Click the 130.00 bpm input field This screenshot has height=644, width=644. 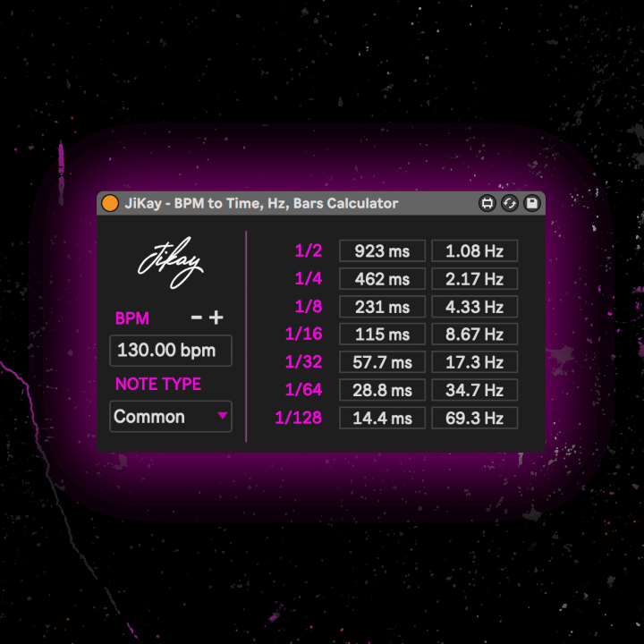pos(170,351)
